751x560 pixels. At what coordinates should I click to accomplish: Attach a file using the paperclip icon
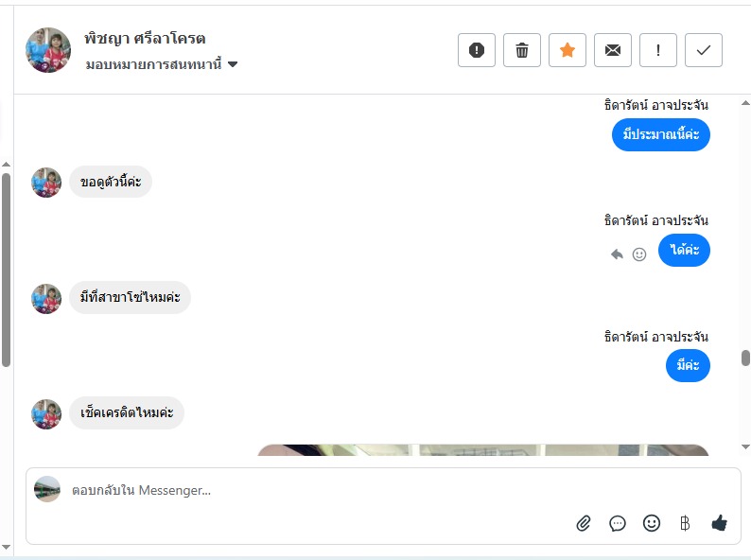pyautogui.click(x=584, y=523)
